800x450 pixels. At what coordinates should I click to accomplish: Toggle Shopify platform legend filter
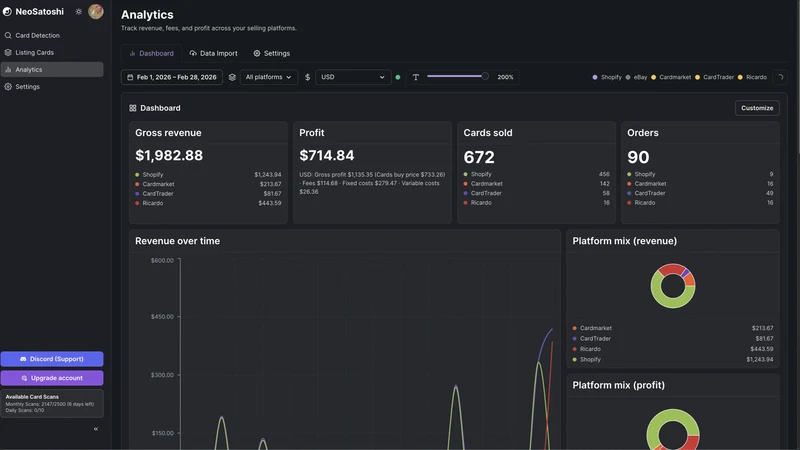tap(607, 77)
